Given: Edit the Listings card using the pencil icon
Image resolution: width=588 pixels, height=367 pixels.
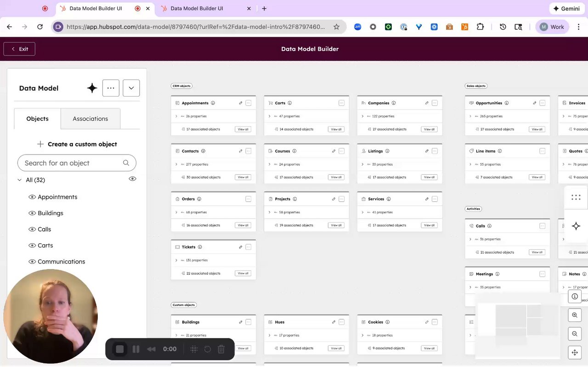Looking at the screenshot, I should (427, 151).
